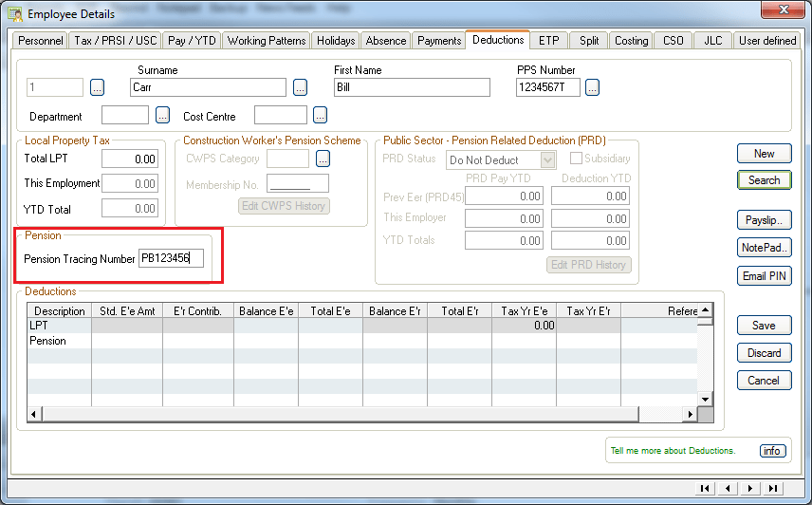The image size is (812, 505).
Task: Go to the first employee record
Action: point(705,488)
